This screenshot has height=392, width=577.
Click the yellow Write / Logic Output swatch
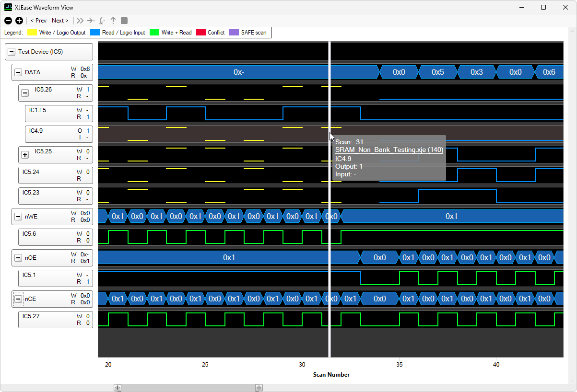(32, 33)
